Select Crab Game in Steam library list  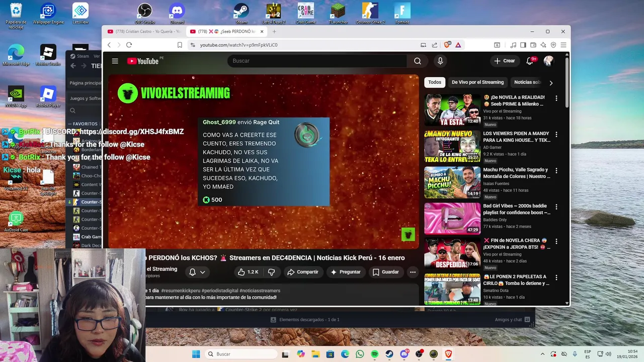[x=91, y=237]
